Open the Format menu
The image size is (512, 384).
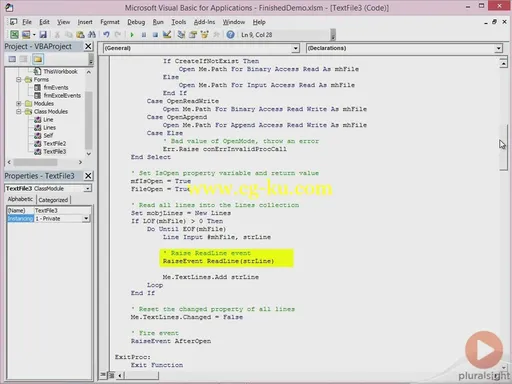pos(110,22)
